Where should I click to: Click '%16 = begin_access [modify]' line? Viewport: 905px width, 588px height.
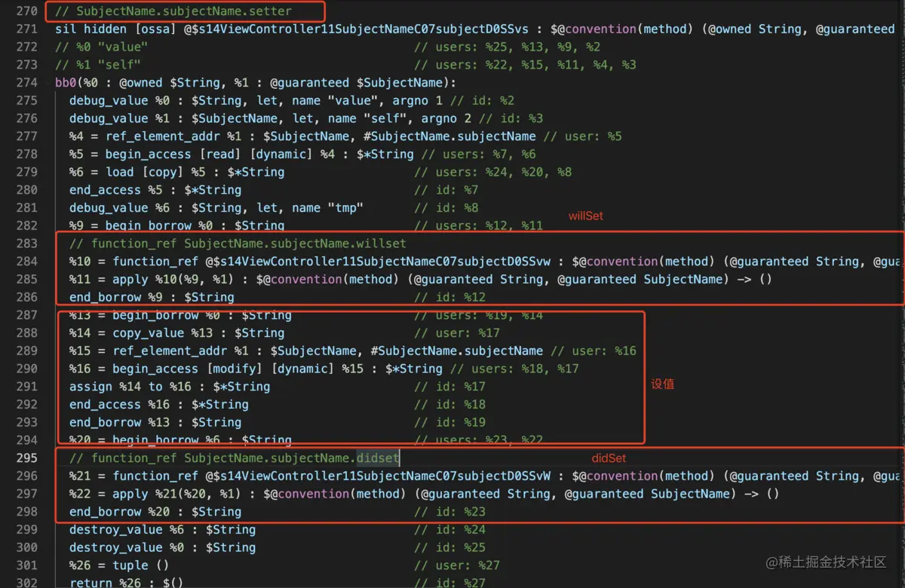[324, 369]
